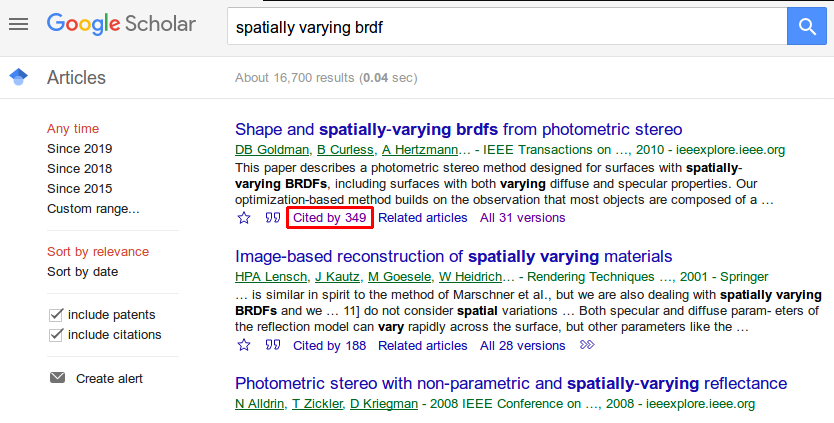Screen dimensions: 834x423
Task: Click the Articles scholar hat icon
Action: [x=18, y=77]
